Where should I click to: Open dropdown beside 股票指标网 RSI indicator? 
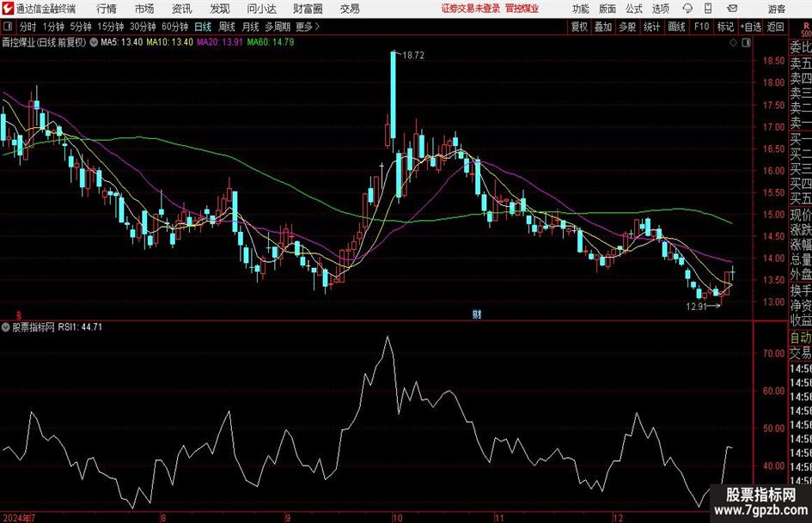pyautogui.click(x=6, y=327)
